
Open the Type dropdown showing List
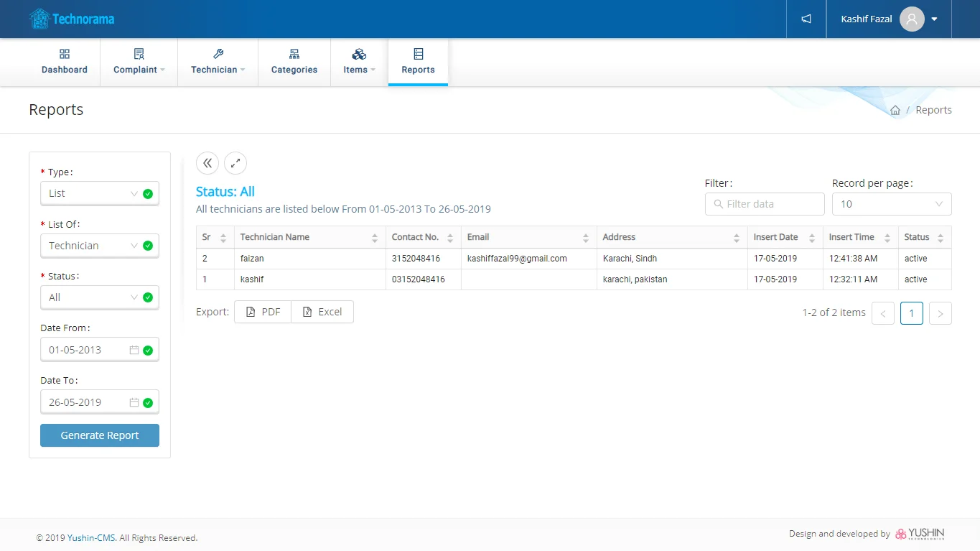pos(93,193)
